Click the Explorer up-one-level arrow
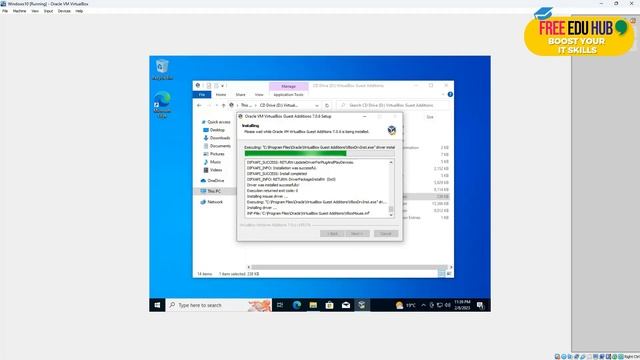The height and width of the screenshot is (360, 640). pos(223,105)
